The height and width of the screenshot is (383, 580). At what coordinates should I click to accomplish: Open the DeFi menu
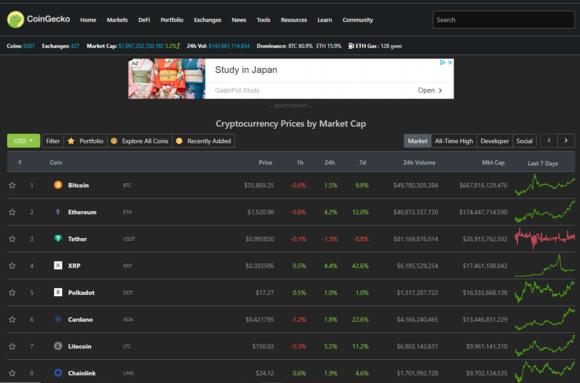[x=144, y=20]
